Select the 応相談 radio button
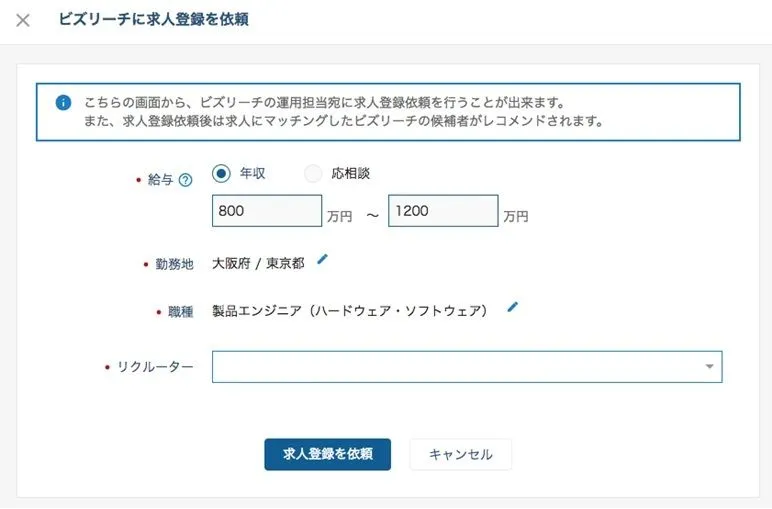Screen dimensions: 772x509 [313, 173]
